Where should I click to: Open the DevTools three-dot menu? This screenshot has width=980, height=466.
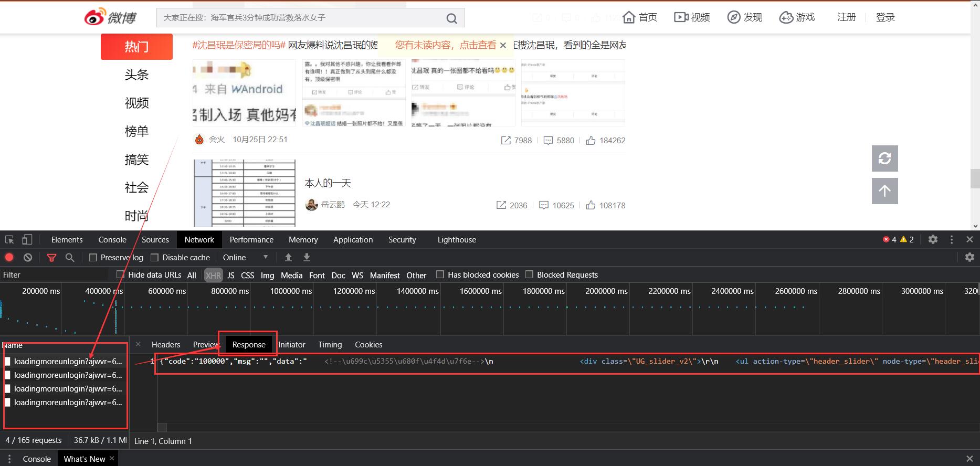click(951, 239)
